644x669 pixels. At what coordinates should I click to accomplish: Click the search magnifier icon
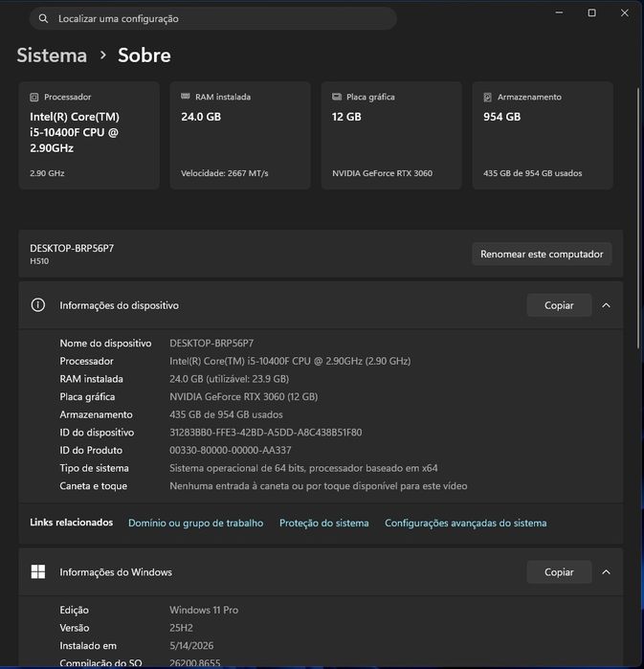coord(43,18)
